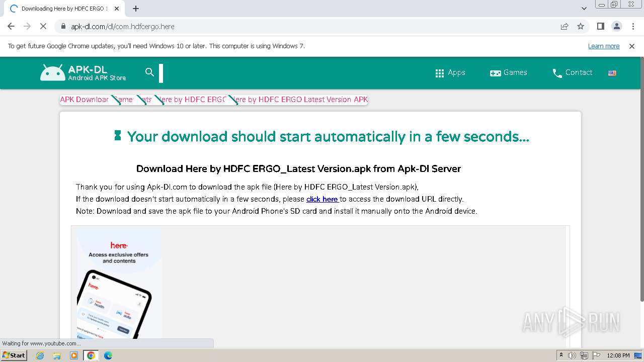This screenshot has width=644, height=362.
Task: Share this page icon
Action: 565,26
